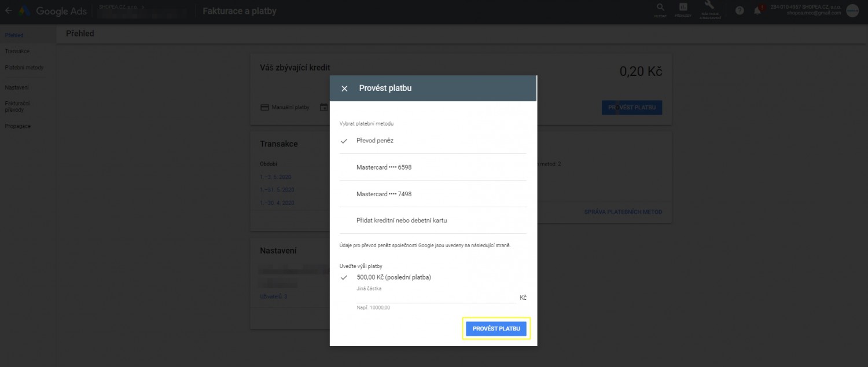Click the Vybrat platební metodu label
This screenshot has width=868, height=367.
(x=366, y=124)
